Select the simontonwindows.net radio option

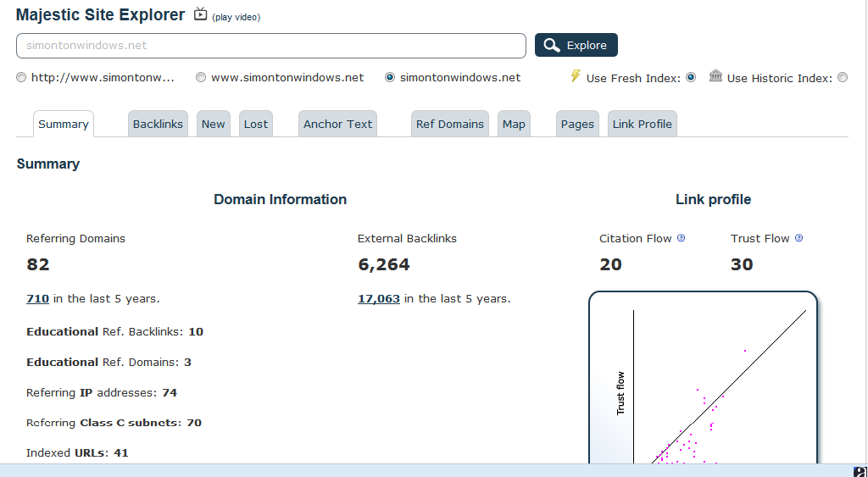390,77
